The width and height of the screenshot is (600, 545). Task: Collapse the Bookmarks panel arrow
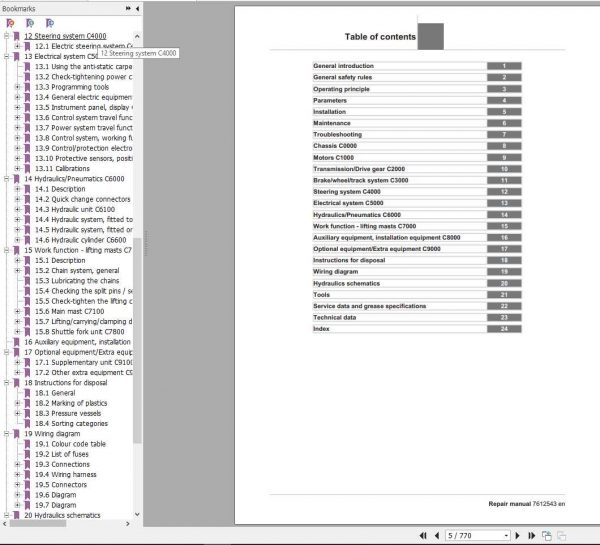click(137, 8)
